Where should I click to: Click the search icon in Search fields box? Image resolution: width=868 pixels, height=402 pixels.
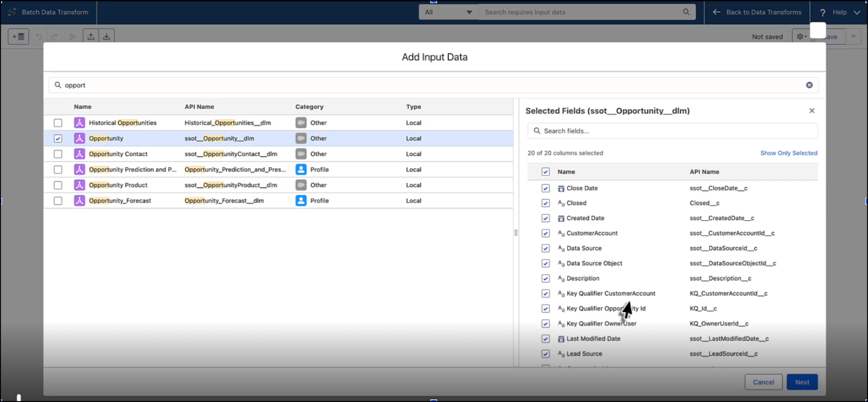537,131
